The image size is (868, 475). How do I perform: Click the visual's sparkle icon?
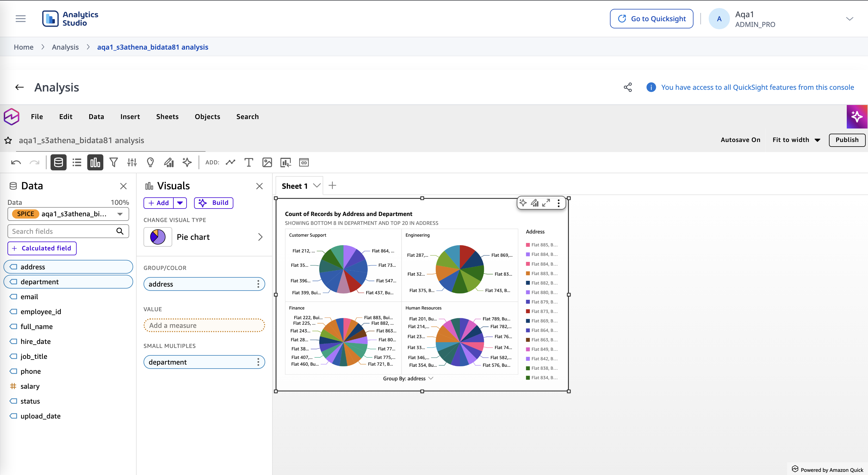click(x=523, y=203)
